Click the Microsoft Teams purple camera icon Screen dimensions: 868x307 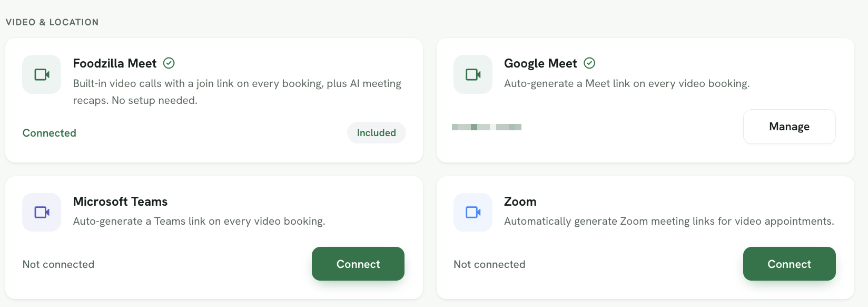pyautogui.click(x=42, y=212)
